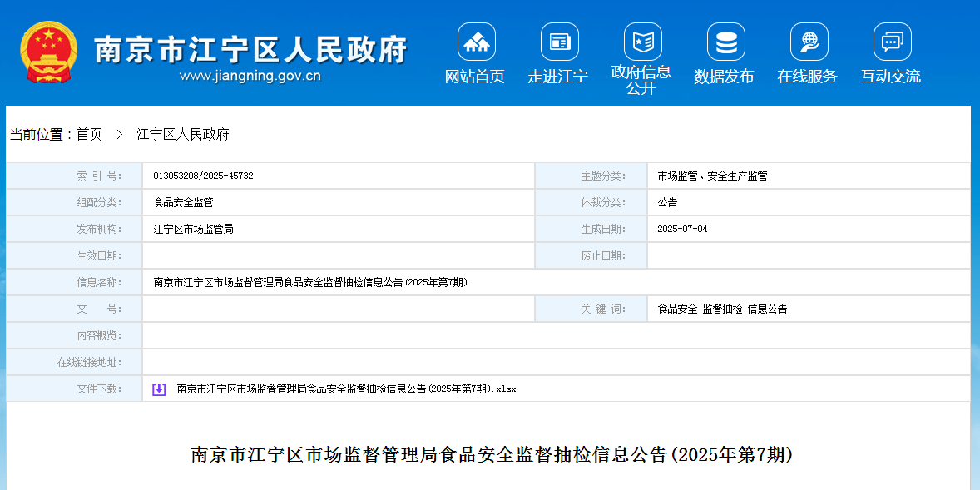The height and width of the screenshot is (490, 980).
Task: Click the 文件下载 field label
Action: [99, 389]
